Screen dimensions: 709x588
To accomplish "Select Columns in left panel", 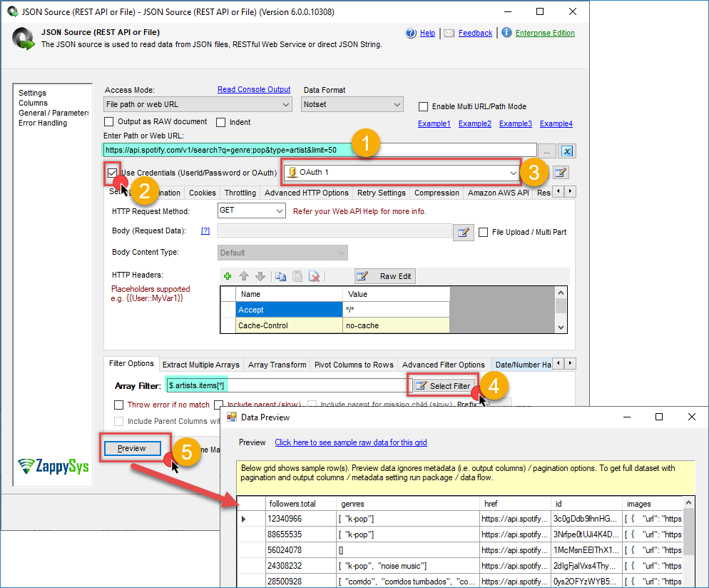I will click(x=33, y=103).
